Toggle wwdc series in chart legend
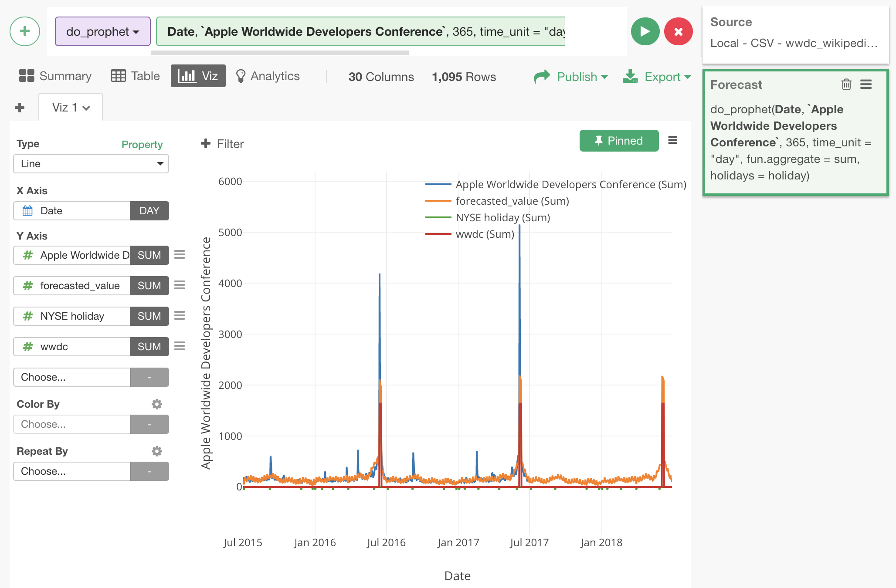Image resolution: width=896 pixels, height=588 pixels. click(485, 234)
